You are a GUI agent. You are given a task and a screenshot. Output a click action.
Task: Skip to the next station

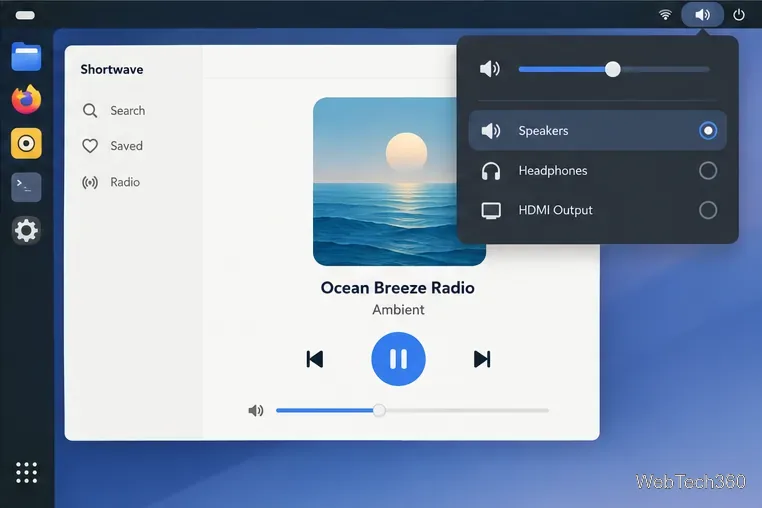coord(482,359)
